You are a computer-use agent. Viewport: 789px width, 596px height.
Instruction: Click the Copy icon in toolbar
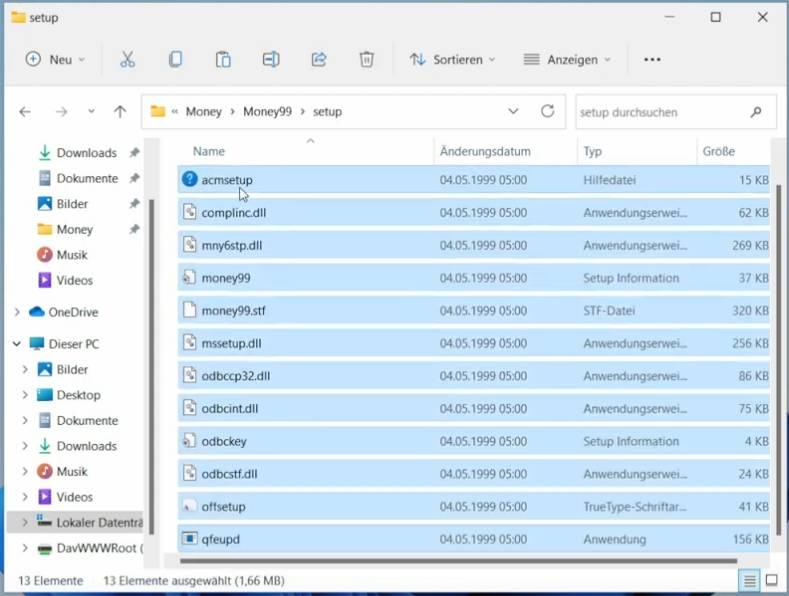click(x=175, y=59)
